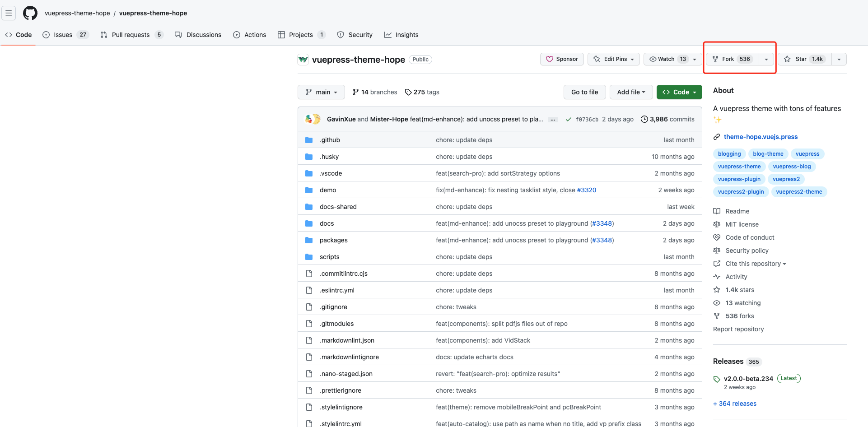Switch to the Insights tab
This screenshot has width=868, height=427.
pos(401,35)
